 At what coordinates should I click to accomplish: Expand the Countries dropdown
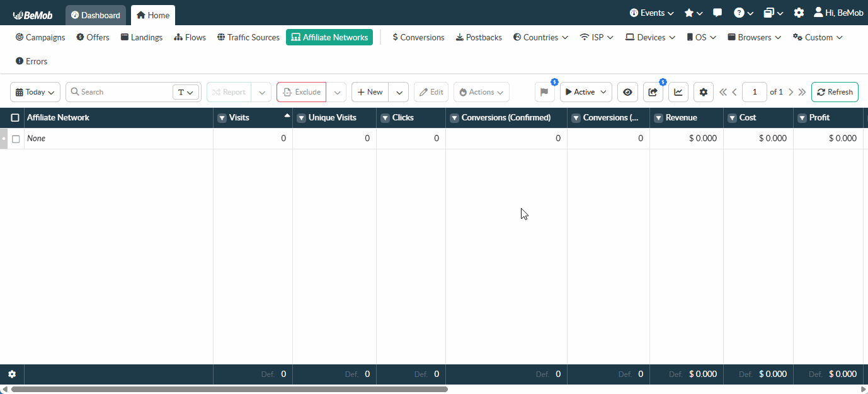click(x=540, y=37)
